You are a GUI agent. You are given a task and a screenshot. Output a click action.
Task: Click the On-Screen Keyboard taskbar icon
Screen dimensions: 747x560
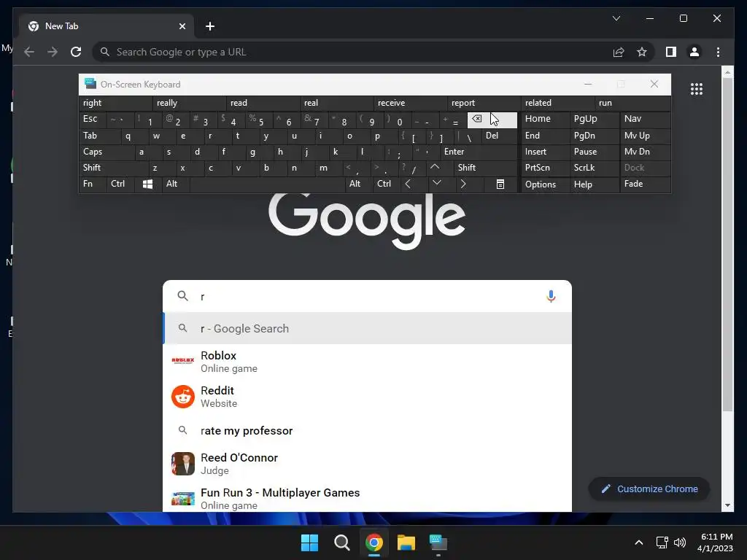(438, 542)
